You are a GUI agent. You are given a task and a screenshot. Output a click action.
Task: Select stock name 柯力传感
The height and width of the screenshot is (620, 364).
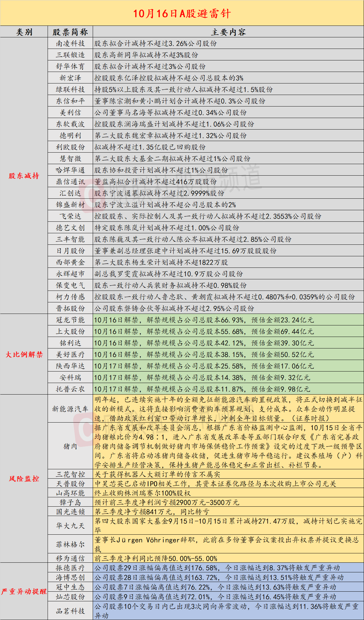pos(70,297)
